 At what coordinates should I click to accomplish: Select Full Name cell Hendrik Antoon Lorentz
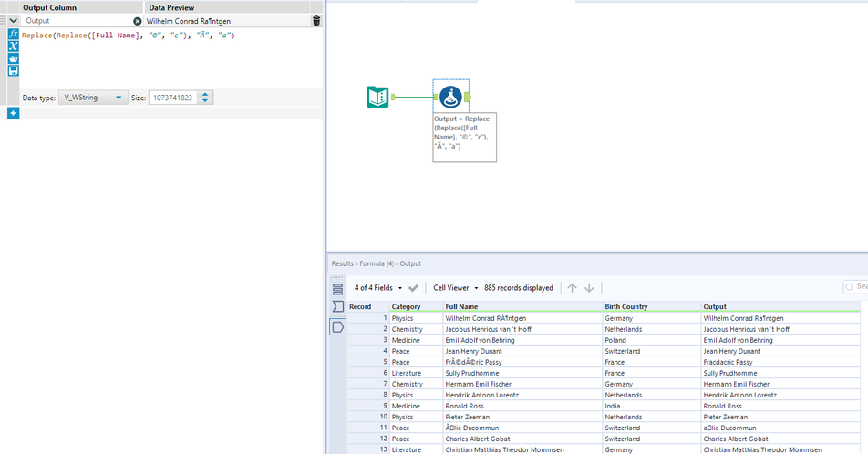click(x=522, y=395)
